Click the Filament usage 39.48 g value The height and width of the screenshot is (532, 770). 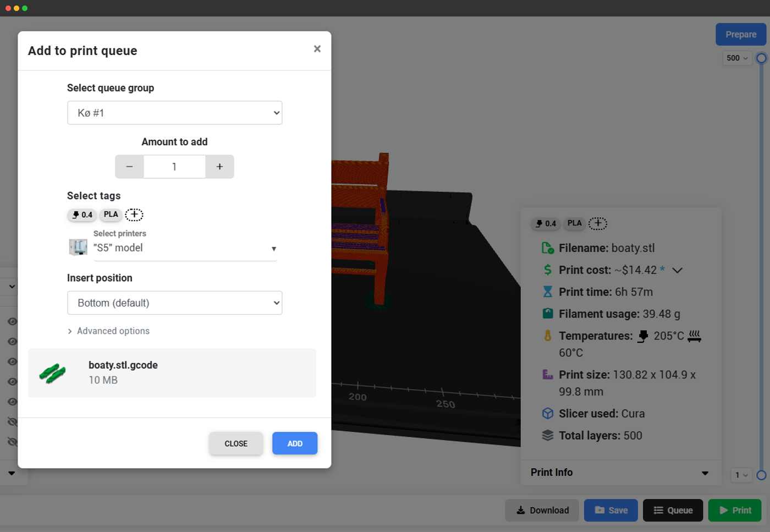click(662, 314)
